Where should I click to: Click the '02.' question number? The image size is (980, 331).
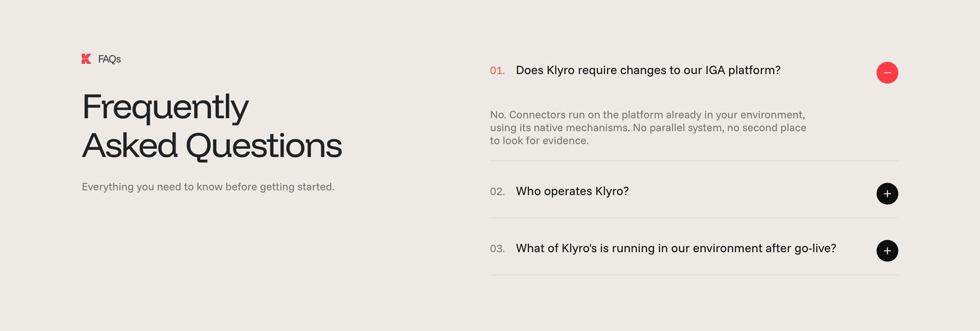point(497,192)
